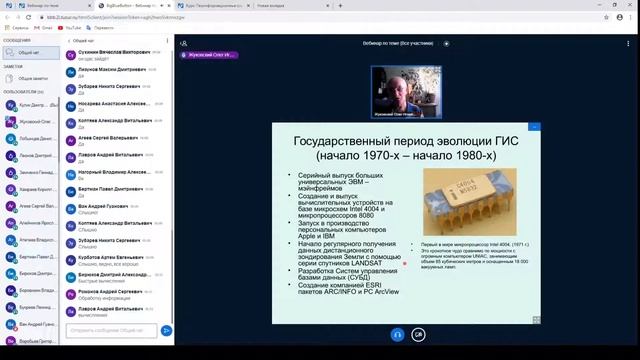The image size is (640, 360).
Task: Click chat sender name Носарева Анастасия
Action: pos(114,104)
